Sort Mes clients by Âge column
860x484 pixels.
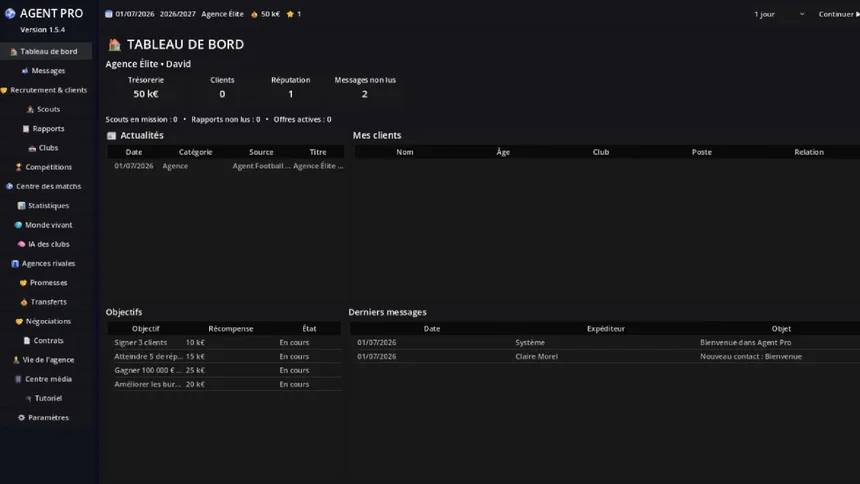(503, 152)
